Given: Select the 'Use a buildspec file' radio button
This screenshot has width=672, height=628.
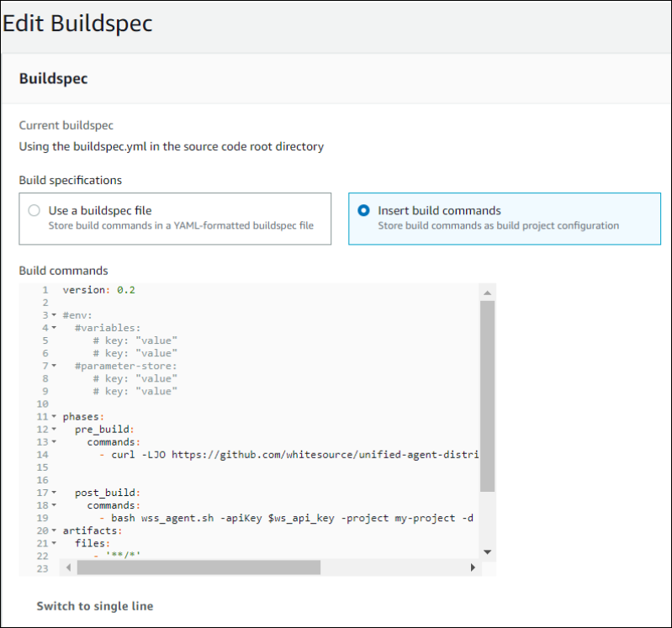Looking at the screenshot, I should 34,211.
